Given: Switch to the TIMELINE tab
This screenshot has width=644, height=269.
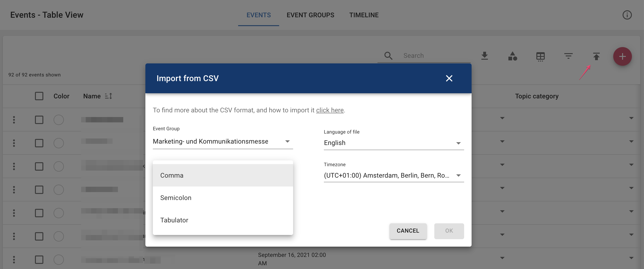Looking at the screenshot, I should pos(364,15).
